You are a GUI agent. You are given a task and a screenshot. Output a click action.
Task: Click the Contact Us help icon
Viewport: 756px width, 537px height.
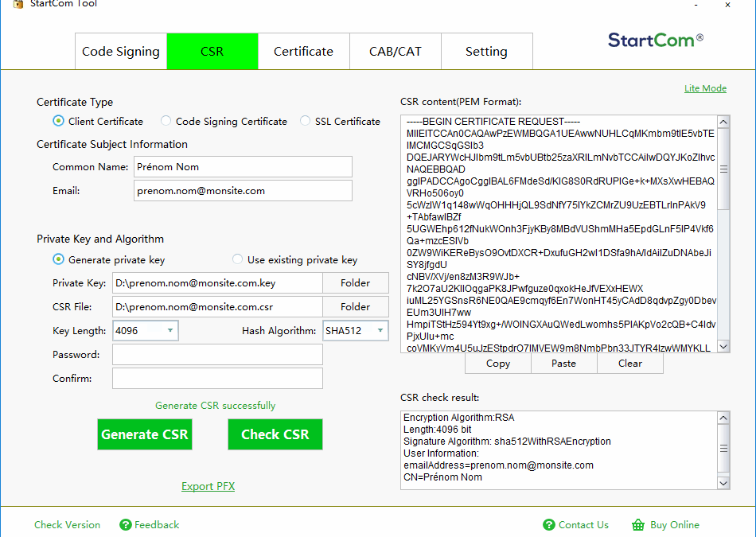pos(548,524)
